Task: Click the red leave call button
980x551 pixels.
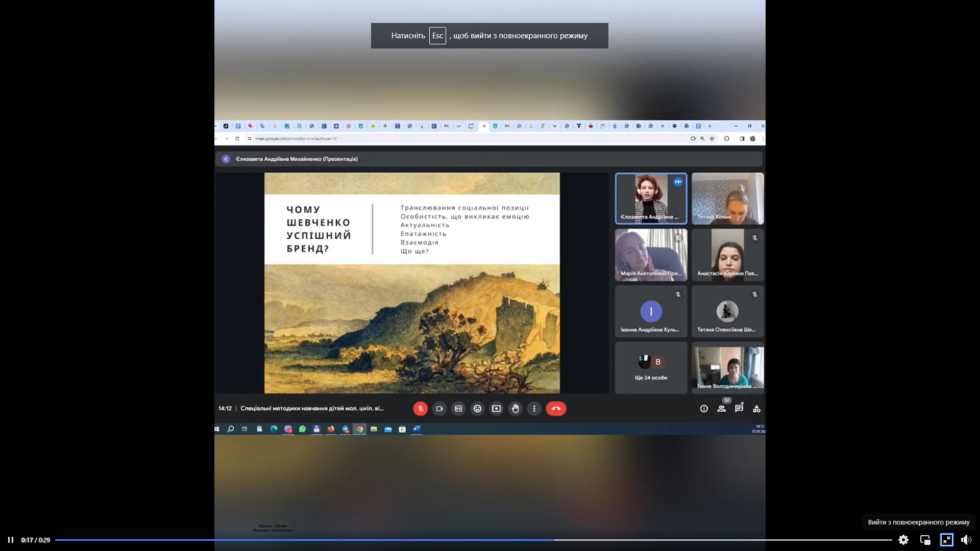Action: [556, 409]
